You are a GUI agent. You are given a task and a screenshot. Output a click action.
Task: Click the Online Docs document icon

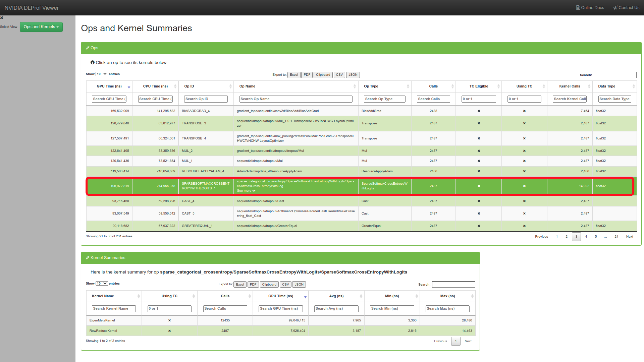coord(578,8)
